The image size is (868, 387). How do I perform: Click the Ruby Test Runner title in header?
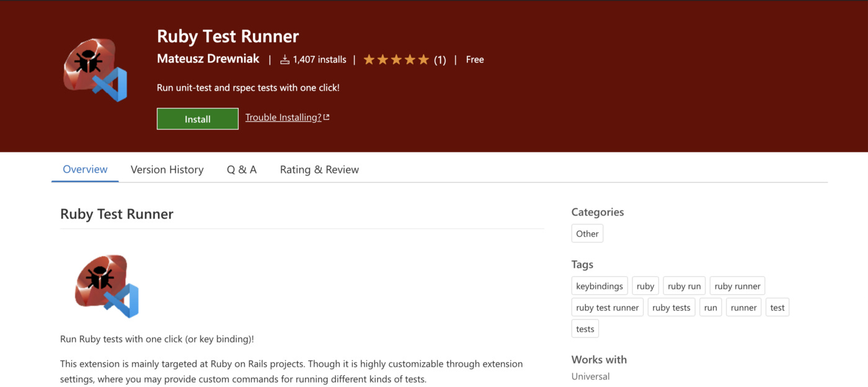(228, 36)
